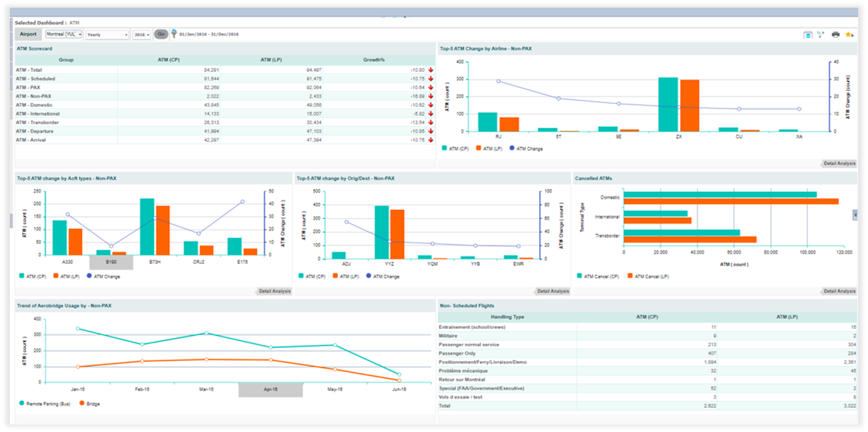
Task: Click the calendar icon in top-right toolbar
Action: (x=807, y=34)
